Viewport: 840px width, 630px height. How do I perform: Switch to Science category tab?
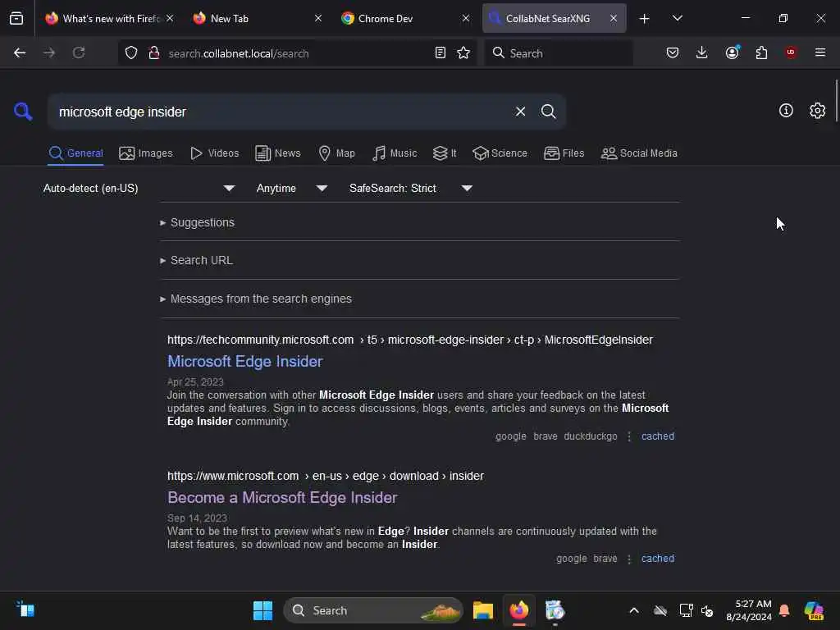[x=500, y=153]
